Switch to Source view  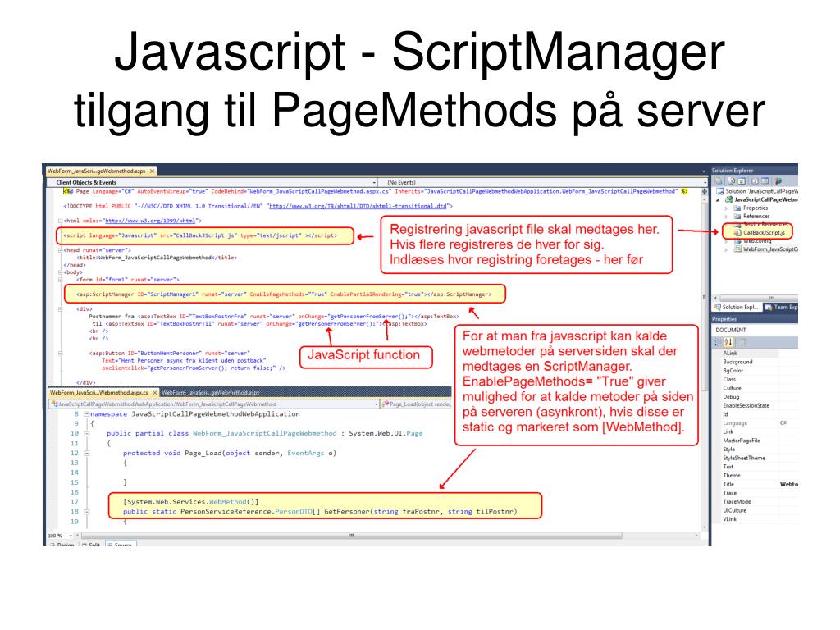(120, 545)
